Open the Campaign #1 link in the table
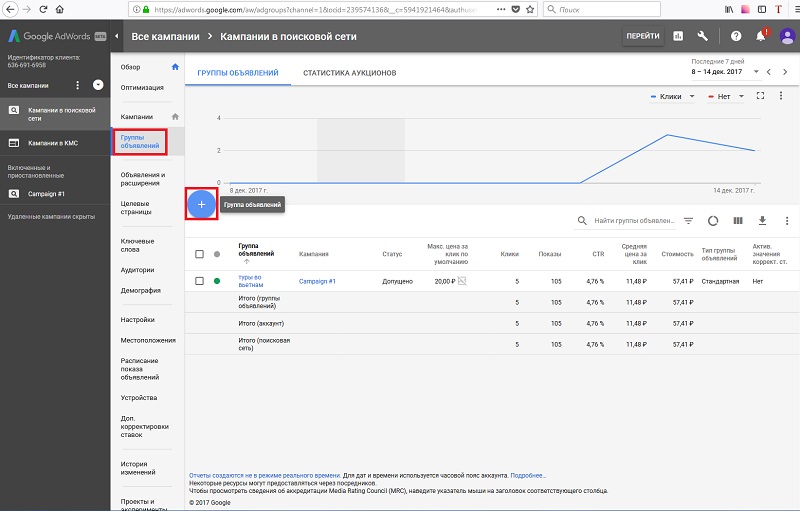800x511 pixels. (317, 282)
